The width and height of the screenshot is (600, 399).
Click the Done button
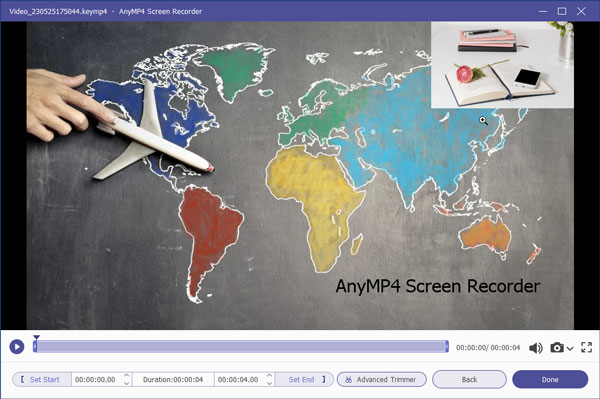[x=550, y=379]
